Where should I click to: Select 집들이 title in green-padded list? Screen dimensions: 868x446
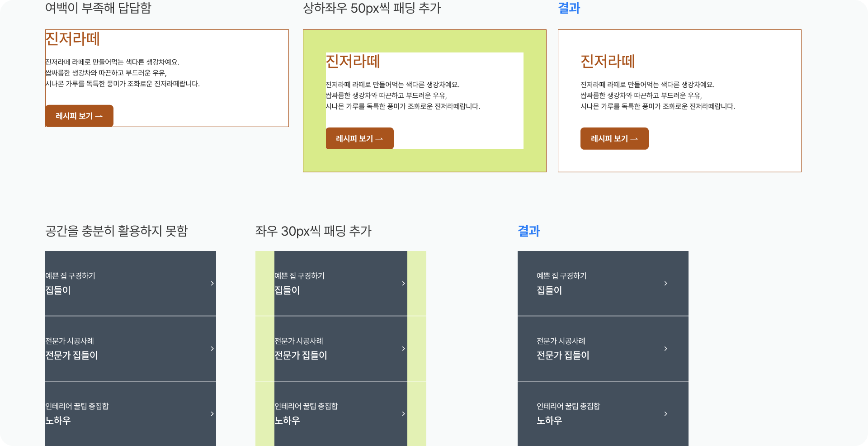[287, 290]
